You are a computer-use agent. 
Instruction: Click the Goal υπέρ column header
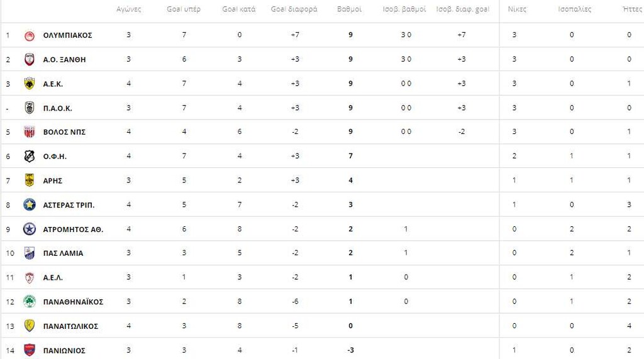click(x=184, y=9)
